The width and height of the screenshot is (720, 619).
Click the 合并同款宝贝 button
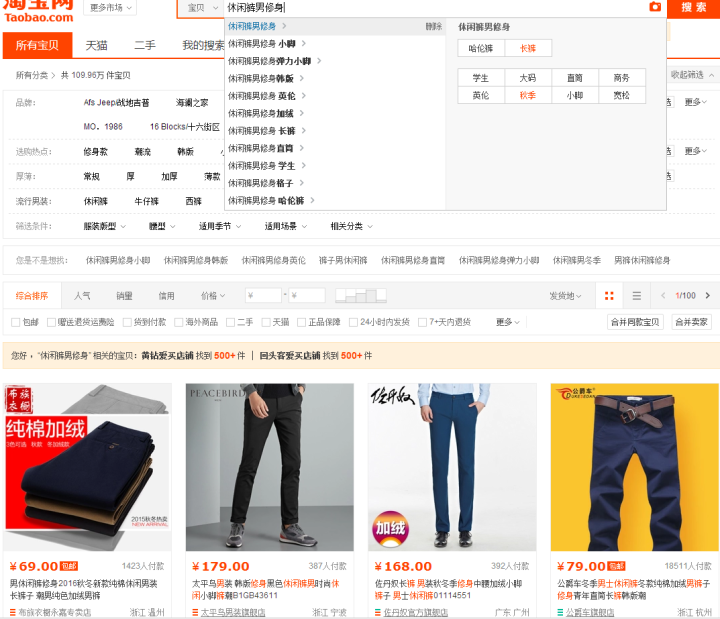coord(635,322)
